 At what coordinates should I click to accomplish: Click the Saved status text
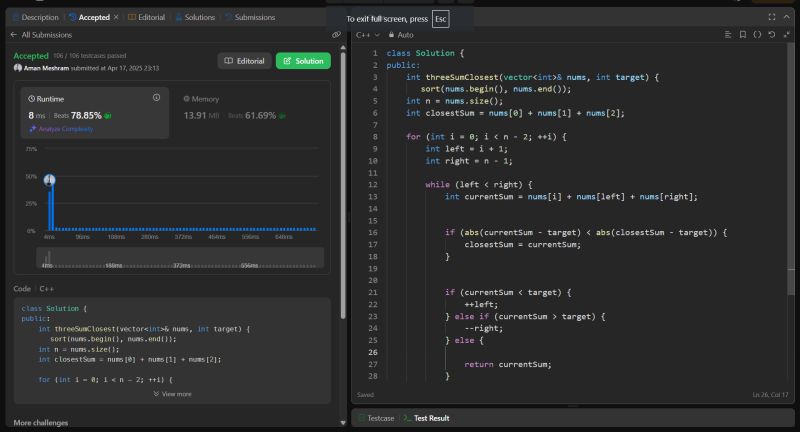click(x=365, y=395)
